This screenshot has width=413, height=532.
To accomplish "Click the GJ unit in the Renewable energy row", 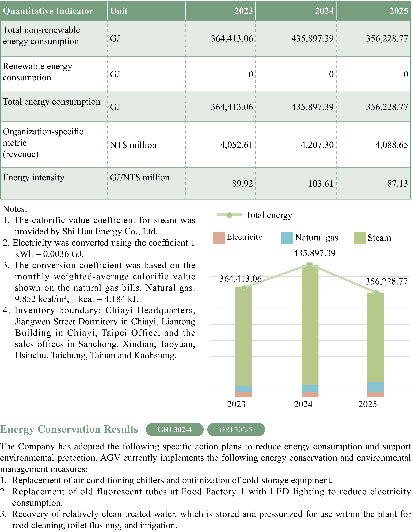I will pos(115,74).
